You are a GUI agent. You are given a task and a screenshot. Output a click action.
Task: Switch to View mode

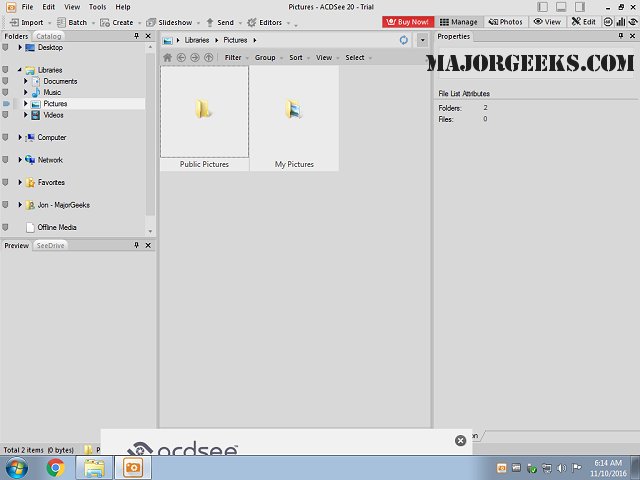(547, 22)
